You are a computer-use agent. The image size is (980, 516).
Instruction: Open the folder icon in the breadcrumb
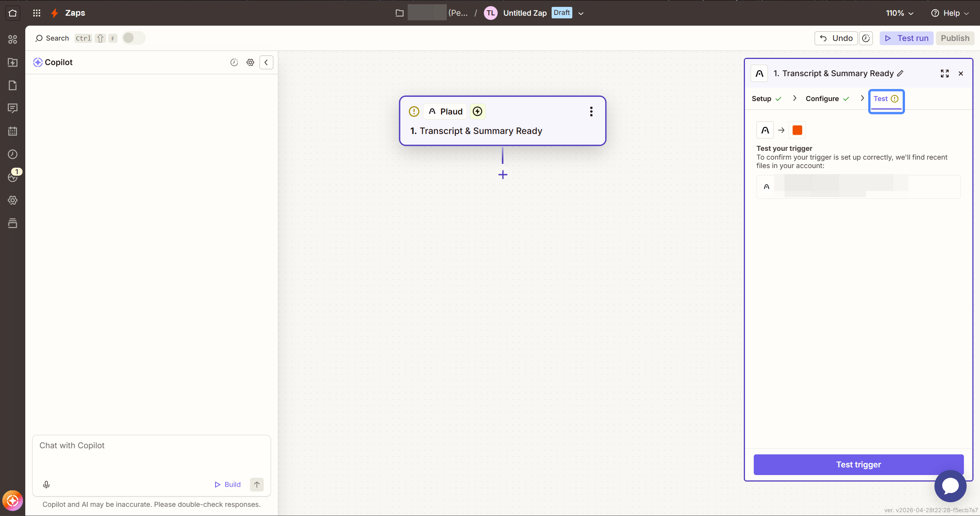tap(399, 13)
